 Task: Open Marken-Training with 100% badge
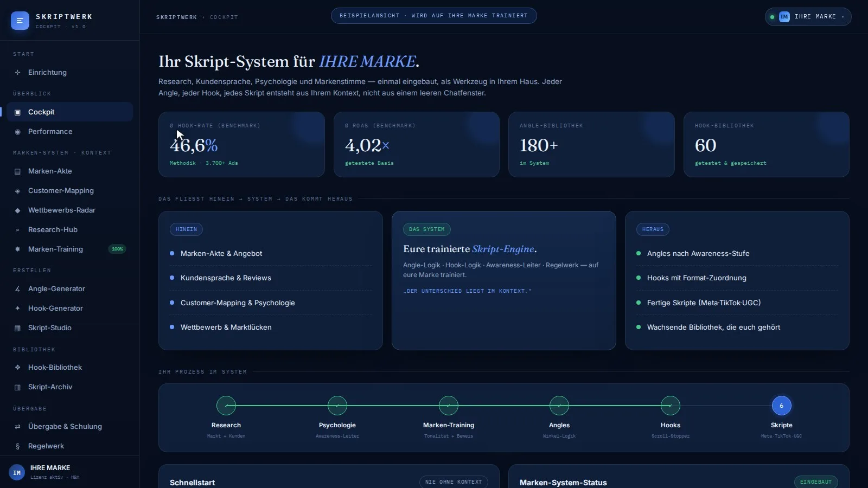tap(69, 249)
